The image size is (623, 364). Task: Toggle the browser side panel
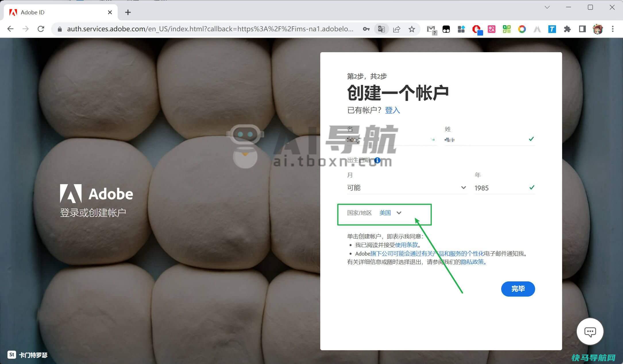[x=582, y=29]
